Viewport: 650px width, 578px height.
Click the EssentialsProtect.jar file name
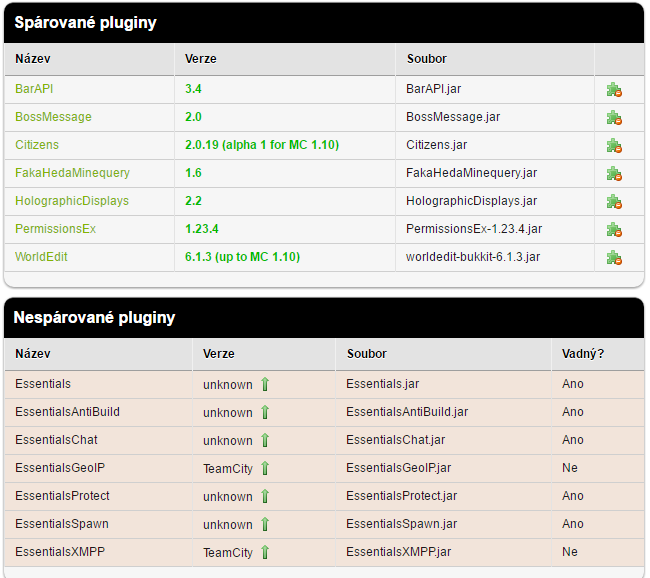(401, 496)
